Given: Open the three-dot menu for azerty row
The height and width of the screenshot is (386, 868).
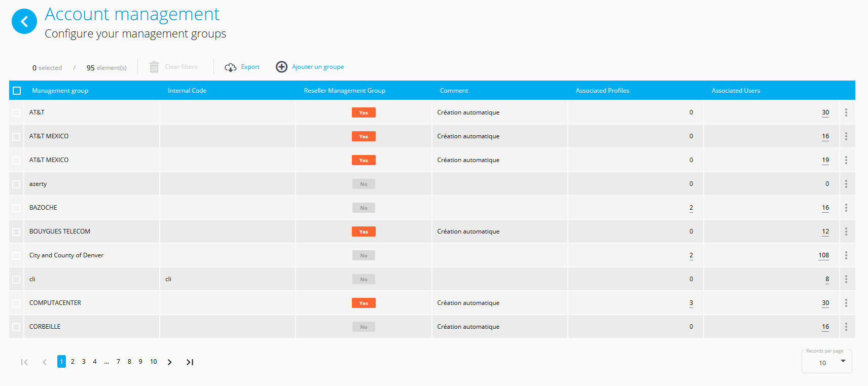Looking at the screenshot, I should (x=846, y=184).
